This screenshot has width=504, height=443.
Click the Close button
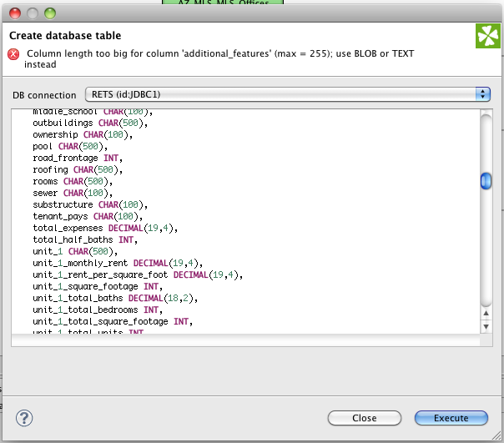[365, 418]
